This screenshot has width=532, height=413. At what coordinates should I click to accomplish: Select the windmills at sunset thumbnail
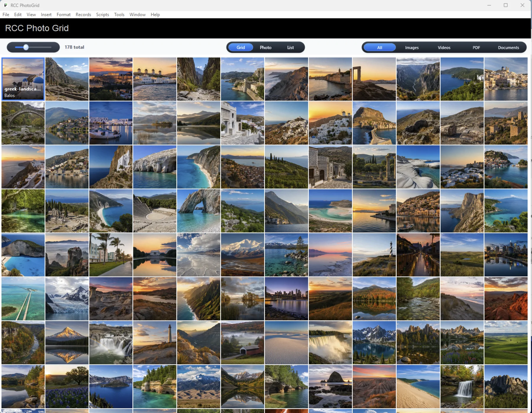pos(155,79)
